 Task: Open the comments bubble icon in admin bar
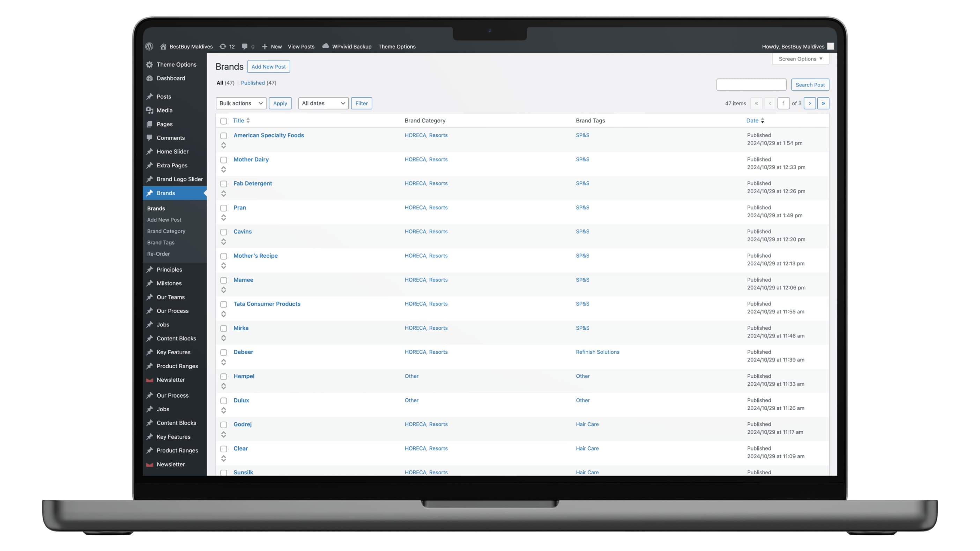pyautogui.click(x=245, y=46)
